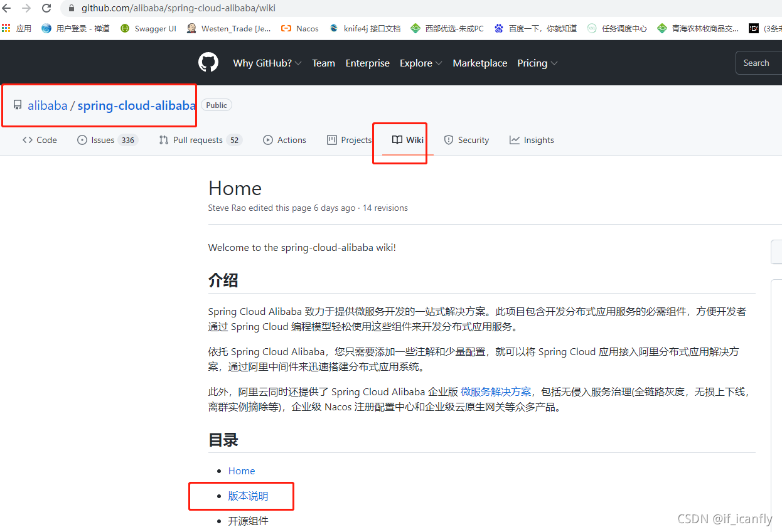Open the 西部优选-朱成PC bookmark
This screenshot has height=532, width=782.
tap(447, 28)
